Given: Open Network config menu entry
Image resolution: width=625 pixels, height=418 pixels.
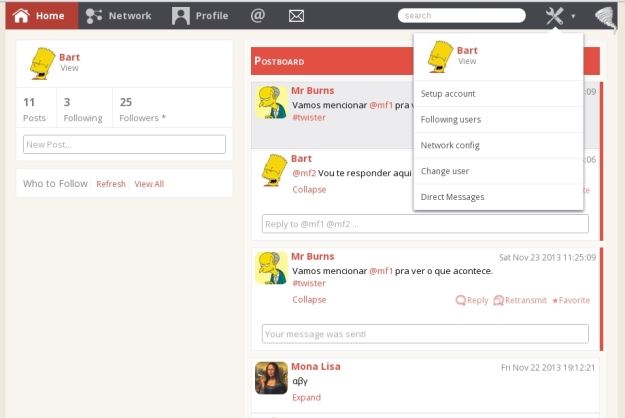Looking at the screenshot, I should click(x=451, y=145).
